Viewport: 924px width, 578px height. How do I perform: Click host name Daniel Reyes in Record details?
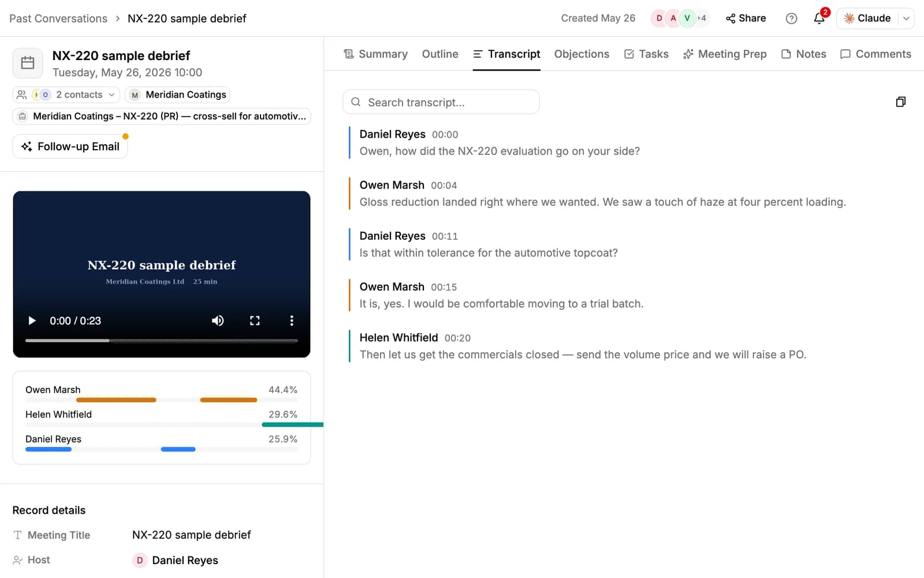point(185,560)
